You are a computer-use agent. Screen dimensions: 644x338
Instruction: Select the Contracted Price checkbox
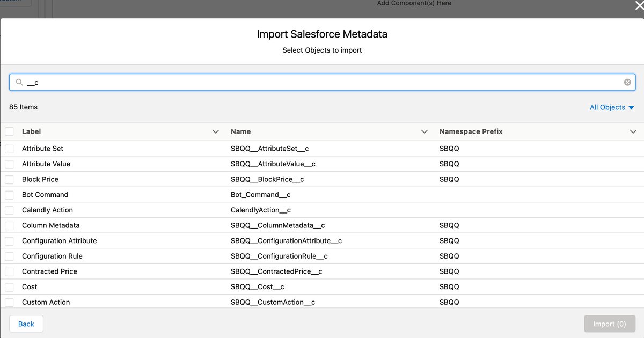click(9, 271)
